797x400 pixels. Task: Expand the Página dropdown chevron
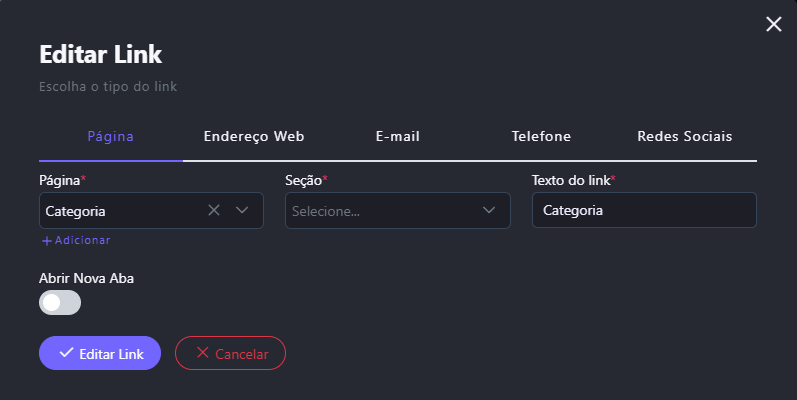coord(241,211)
